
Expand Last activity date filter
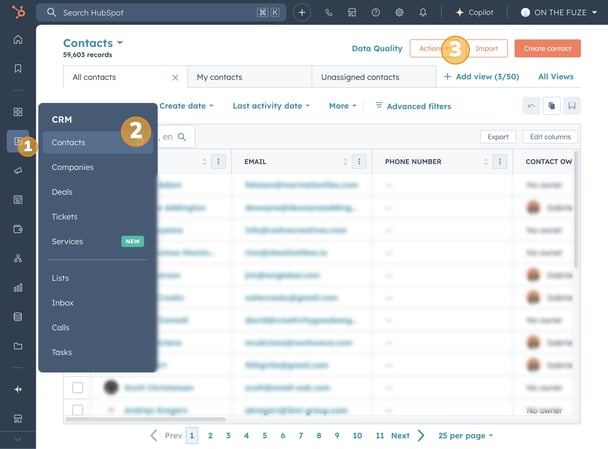click(x=271, y=106)
